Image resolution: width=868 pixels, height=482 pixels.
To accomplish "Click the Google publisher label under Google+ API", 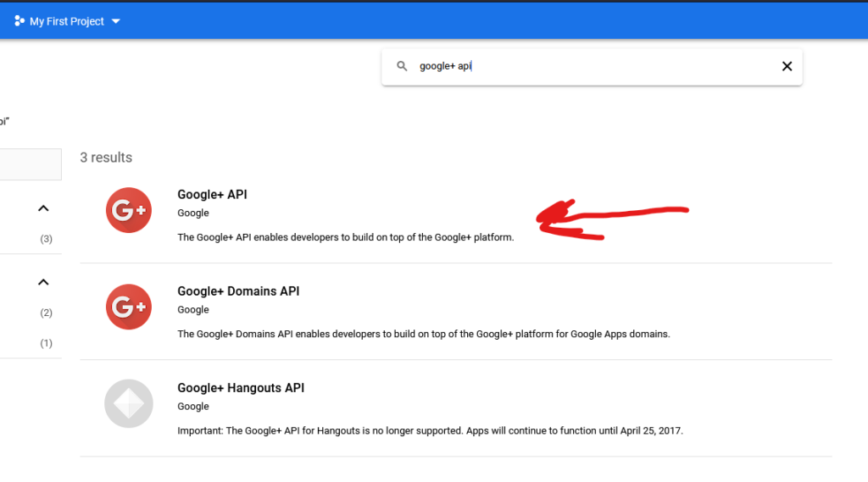I will pos(193,213).
